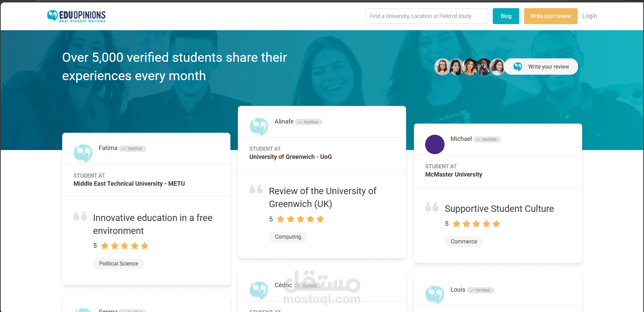
Task: Click the quote icon beside Supportive Student Culture
Action: click(432, 207)
